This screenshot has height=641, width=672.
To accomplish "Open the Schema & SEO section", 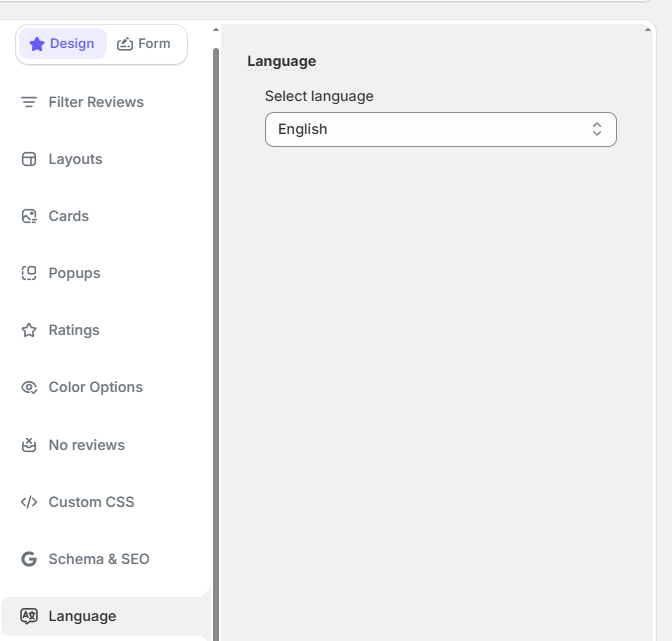I will pyautogui.click(x=98, y=559).
